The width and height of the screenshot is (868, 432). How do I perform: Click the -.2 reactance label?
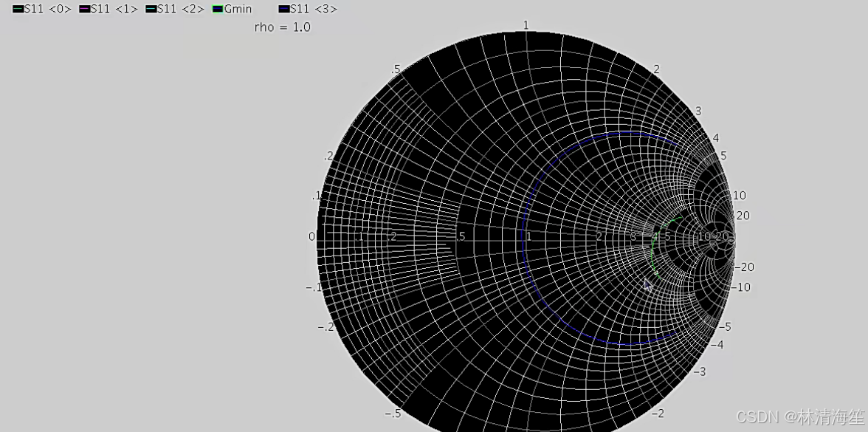[x=325, y=326]
